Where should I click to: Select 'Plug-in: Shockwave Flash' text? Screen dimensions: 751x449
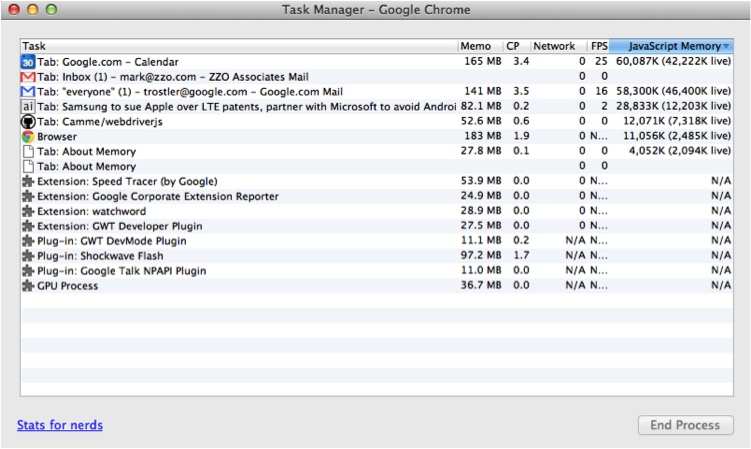pos(101,256)
